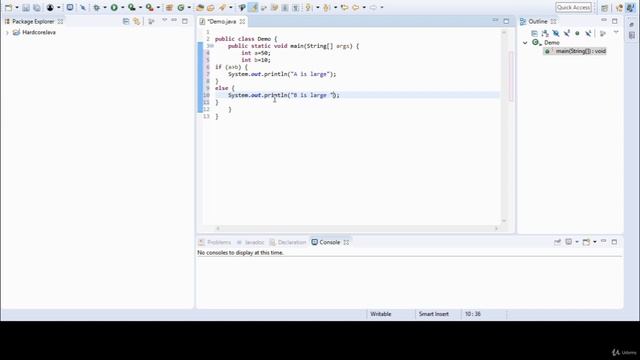640x360 pixels.
Task: Click the Open Task icon
Action: 211,7
